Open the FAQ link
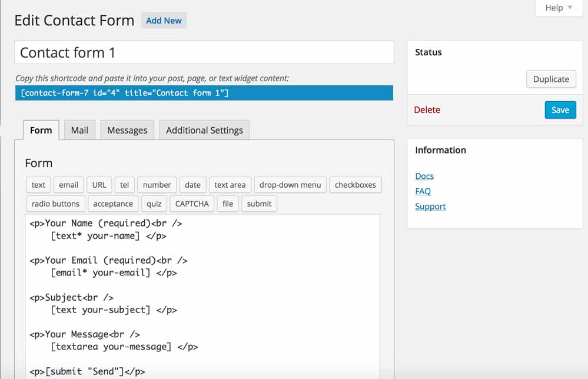Viewport: 588px width, 379px height. (423, 191)
